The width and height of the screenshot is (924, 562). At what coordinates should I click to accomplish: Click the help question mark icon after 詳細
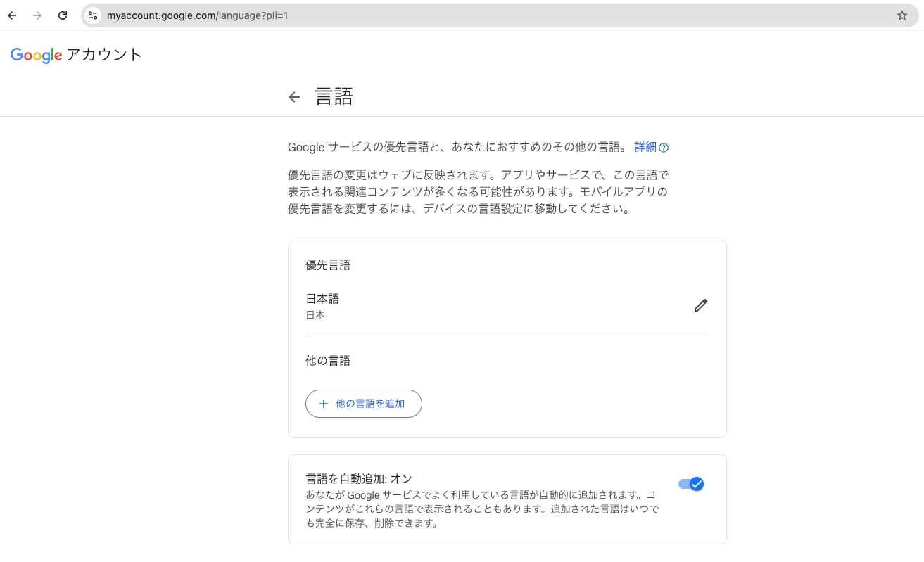pos(664,148)
